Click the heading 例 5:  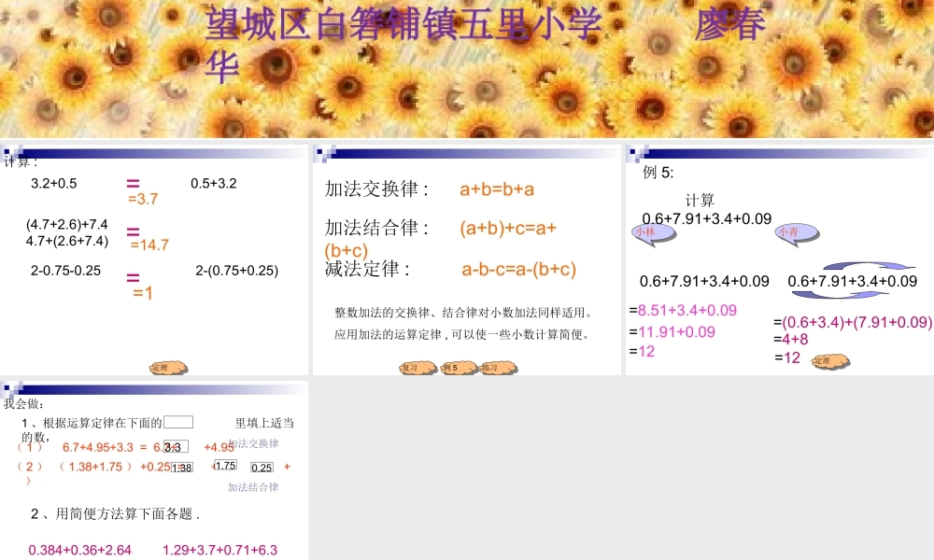(x=658, y=173)
